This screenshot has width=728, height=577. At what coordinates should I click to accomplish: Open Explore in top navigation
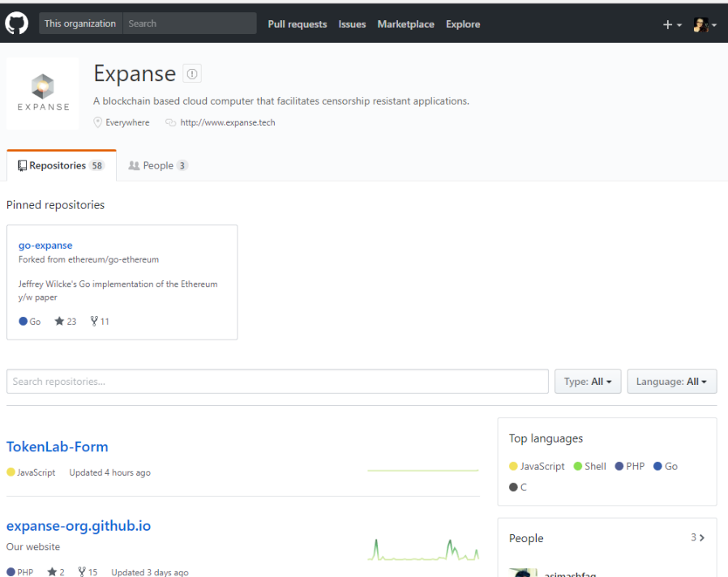click(463, 24)
